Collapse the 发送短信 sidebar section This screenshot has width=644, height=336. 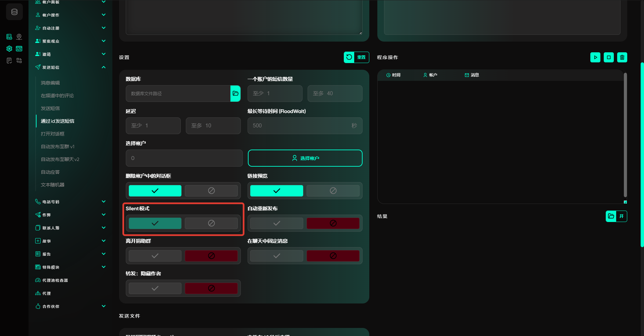coord(104,67)
